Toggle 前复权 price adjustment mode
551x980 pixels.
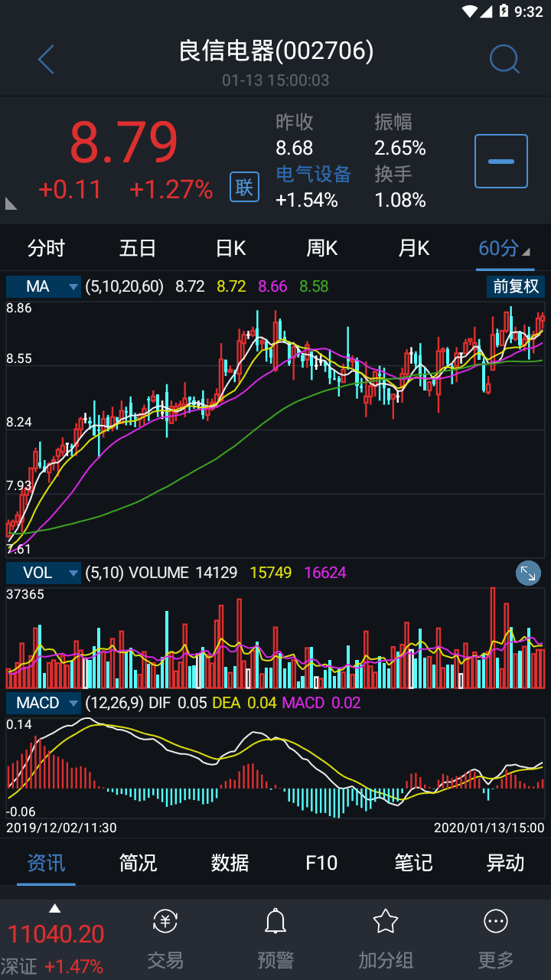pos(516,286)
